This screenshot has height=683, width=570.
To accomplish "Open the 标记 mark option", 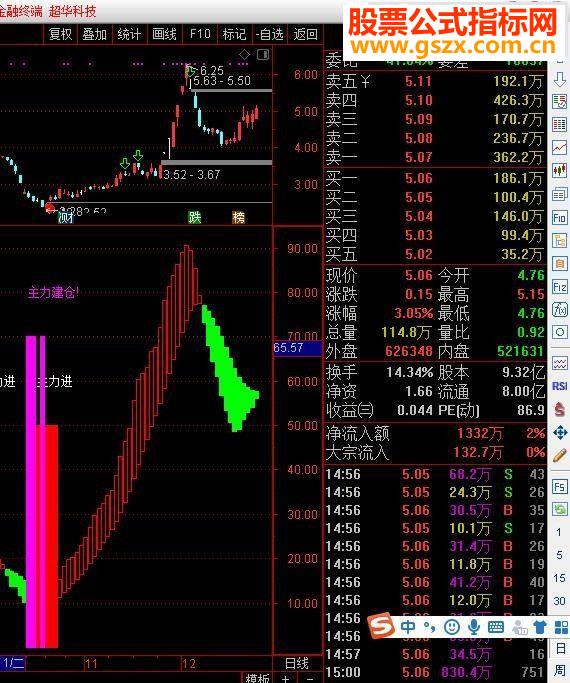I will point(234,34).
